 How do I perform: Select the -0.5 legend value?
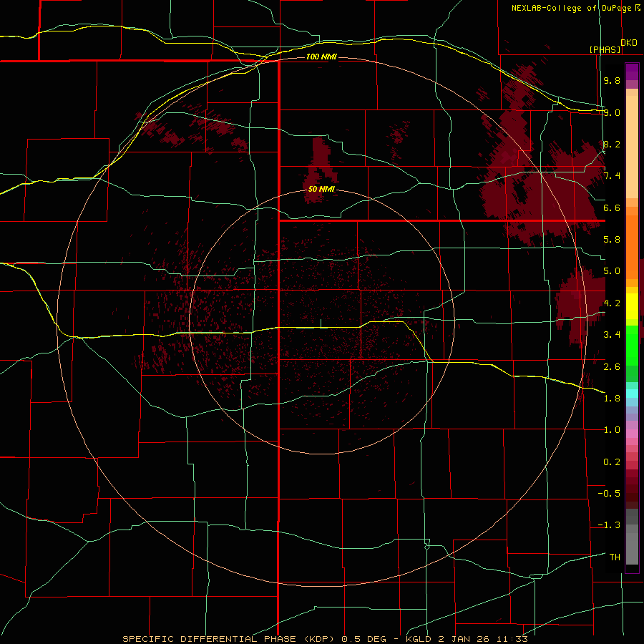tap(609, 494)
